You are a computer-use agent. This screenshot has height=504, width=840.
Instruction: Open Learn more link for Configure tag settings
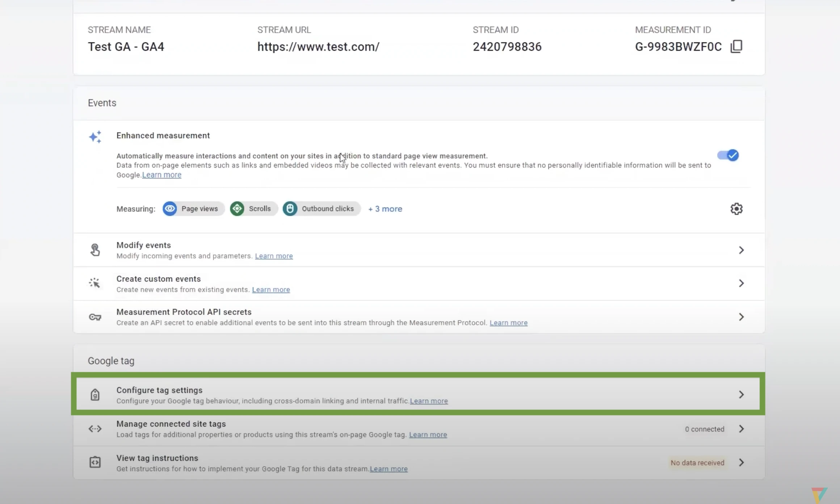point(429,401)
